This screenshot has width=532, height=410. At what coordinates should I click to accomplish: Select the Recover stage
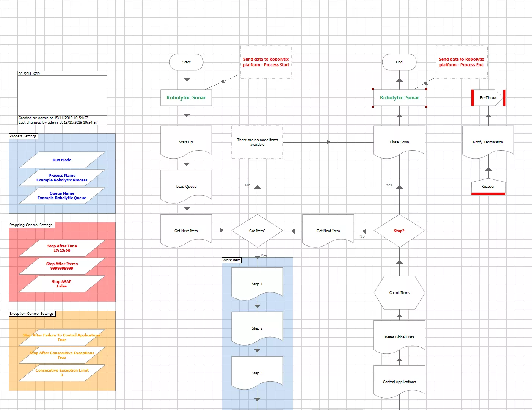488,186
